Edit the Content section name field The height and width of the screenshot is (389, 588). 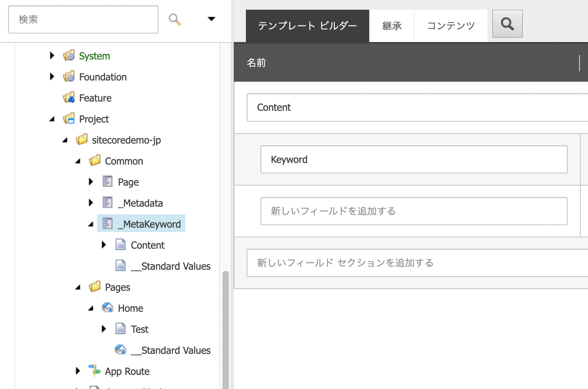(x=417, y=107)
